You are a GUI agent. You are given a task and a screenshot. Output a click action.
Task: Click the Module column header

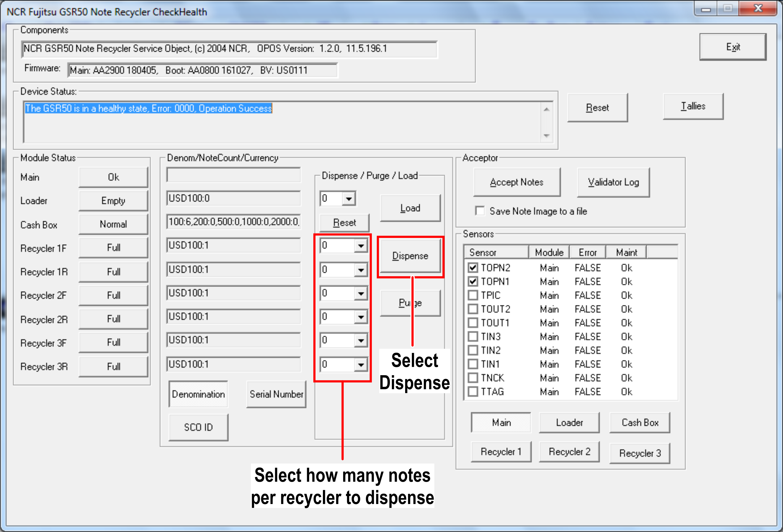[x=549, y=253]
